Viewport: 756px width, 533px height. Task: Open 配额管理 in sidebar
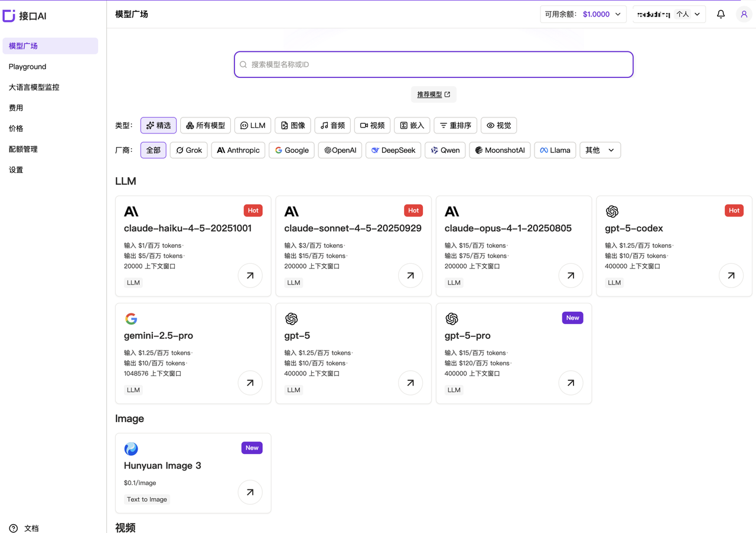click(50, 149)
